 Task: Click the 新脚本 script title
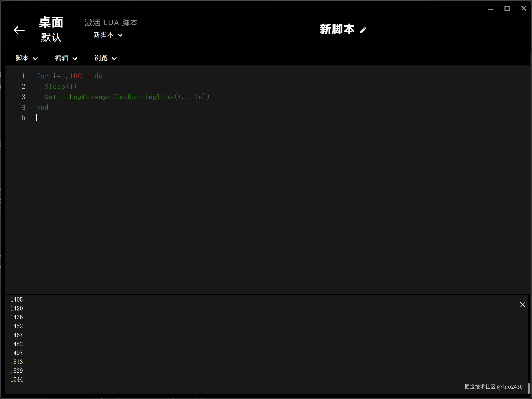[x=337, y=30]
